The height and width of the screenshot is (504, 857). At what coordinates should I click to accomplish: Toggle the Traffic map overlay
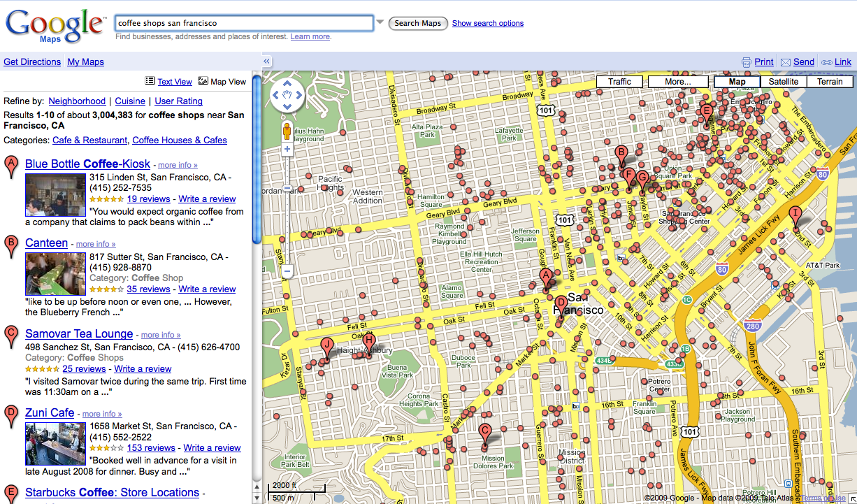(619, 82)
